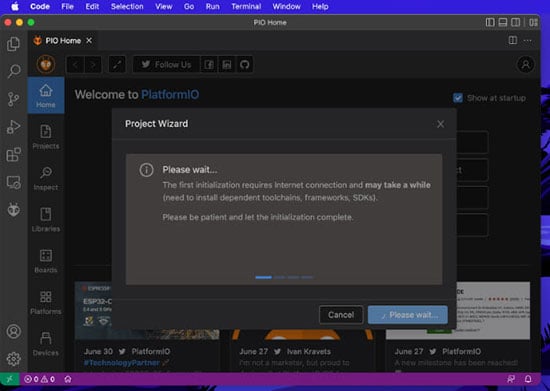Click the initialization progress indicator
The width and height of the screenshot is (550, 391).
click(284, 277)
